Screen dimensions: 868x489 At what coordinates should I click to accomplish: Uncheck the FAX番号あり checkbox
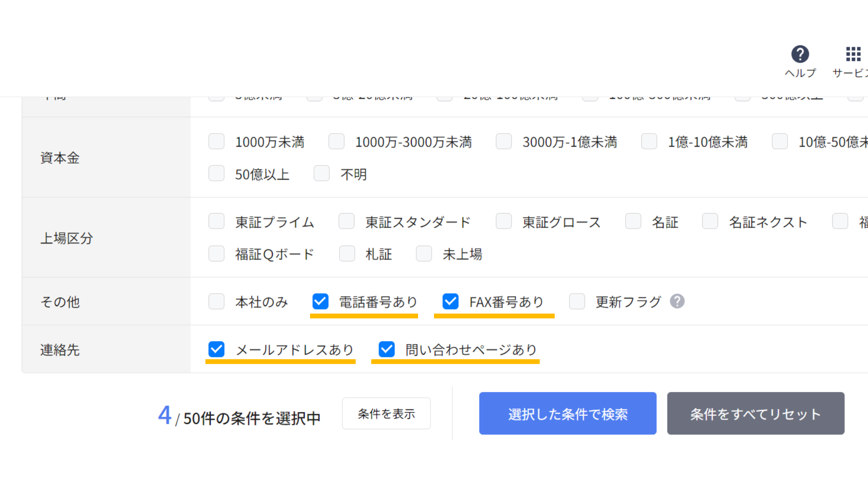(x=450, y=301)
